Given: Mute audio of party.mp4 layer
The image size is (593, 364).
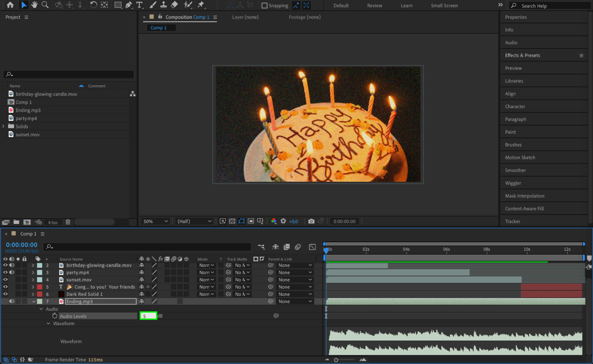Looking at the screenshot, I should (x=12, y=272).
